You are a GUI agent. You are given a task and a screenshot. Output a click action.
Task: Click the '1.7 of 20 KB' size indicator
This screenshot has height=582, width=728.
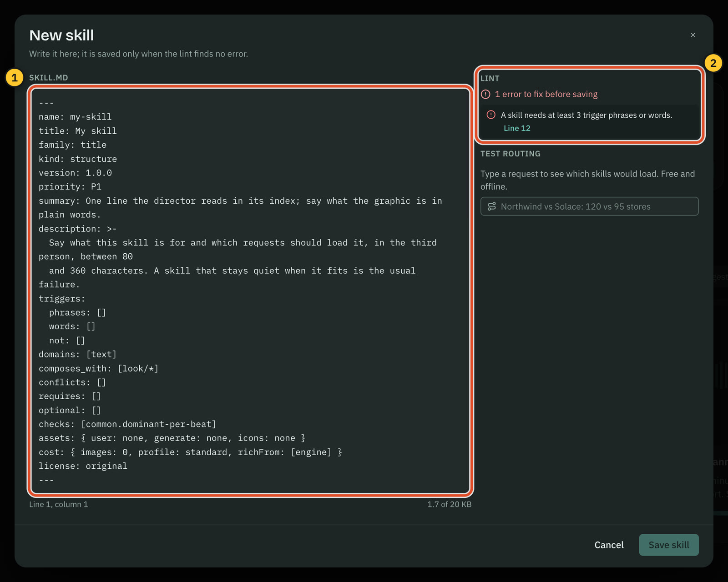click(x=449, y=504)
